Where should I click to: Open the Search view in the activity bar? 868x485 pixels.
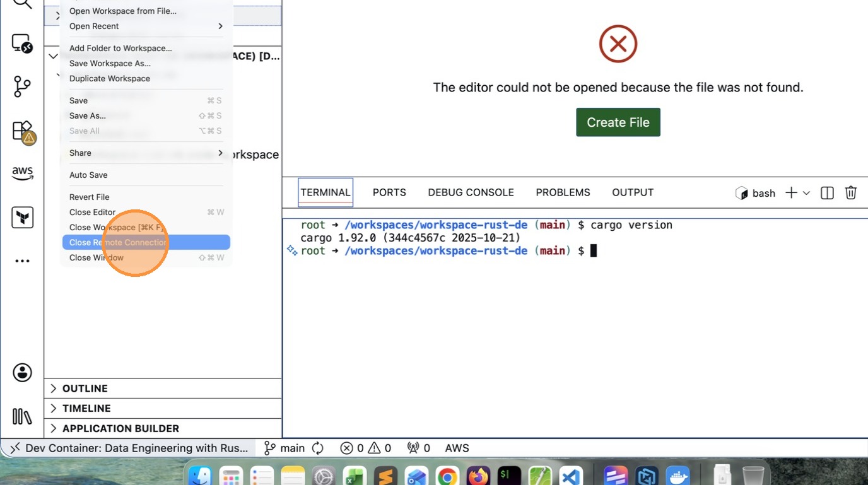pyautogui.click(x=22, y=4)
